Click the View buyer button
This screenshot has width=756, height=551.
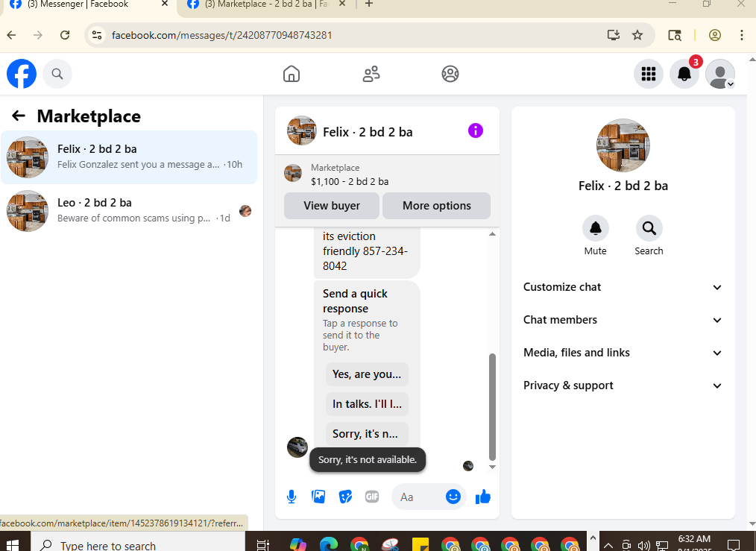[x=332, y=206]
